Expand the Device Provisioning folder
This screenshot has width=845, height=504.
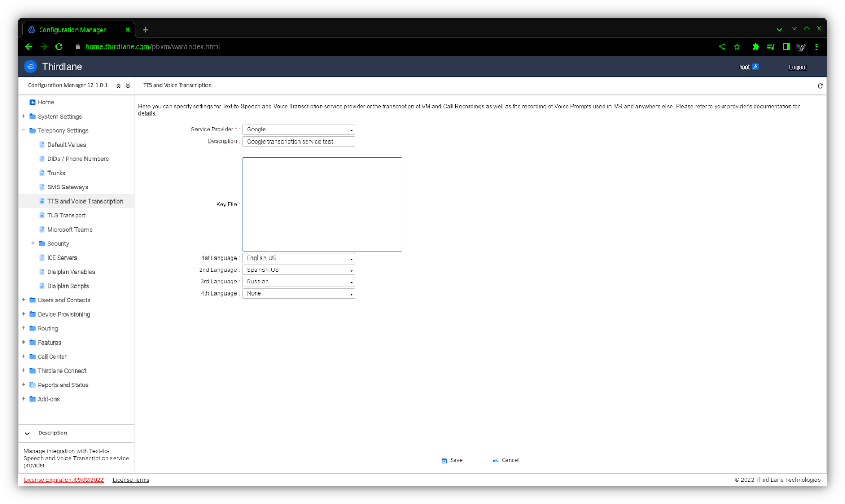(x=23, y=314)
